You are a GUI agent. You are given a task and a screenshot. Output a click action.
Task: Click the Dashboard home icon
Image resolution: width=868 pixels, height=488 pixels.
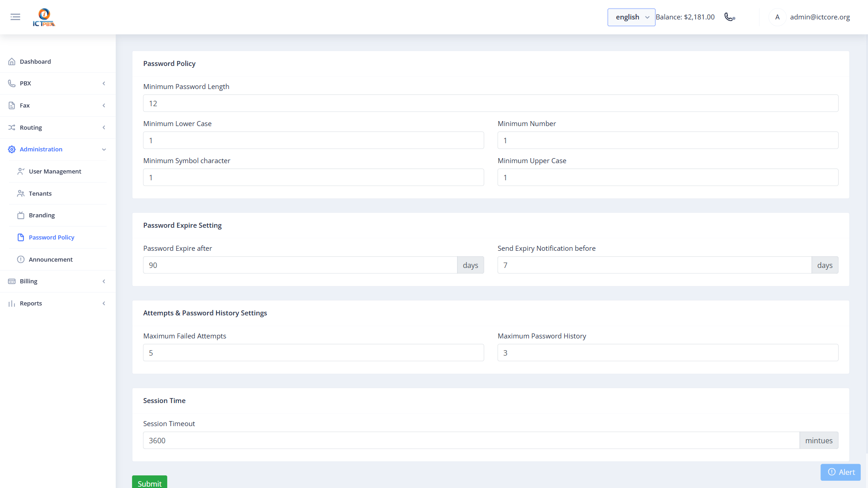click(12, 61)
